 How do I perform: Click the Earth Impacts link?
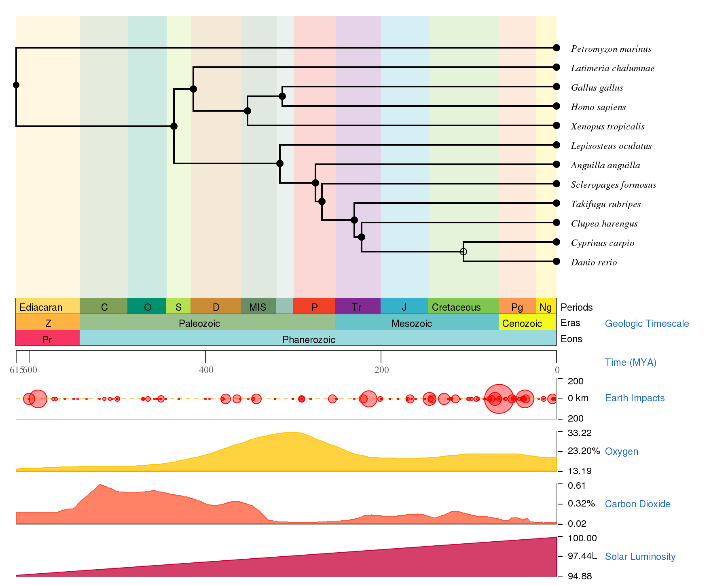click(635, 398)
